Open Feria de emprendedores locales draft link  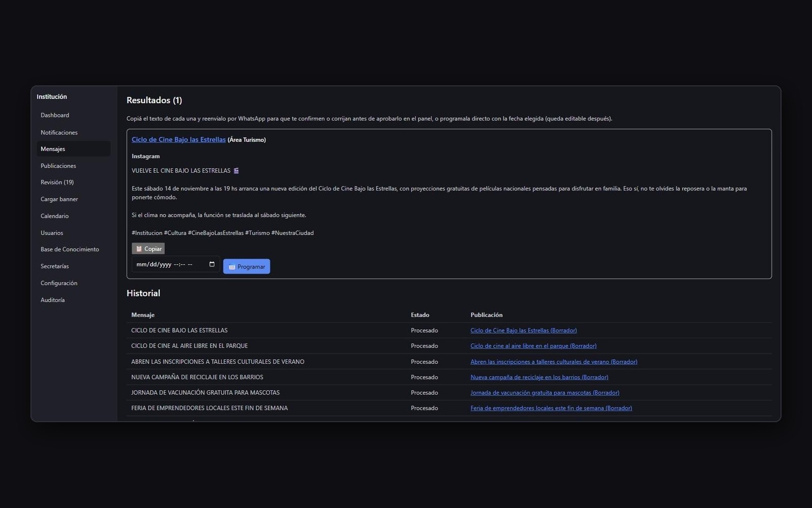pos(551,408)
